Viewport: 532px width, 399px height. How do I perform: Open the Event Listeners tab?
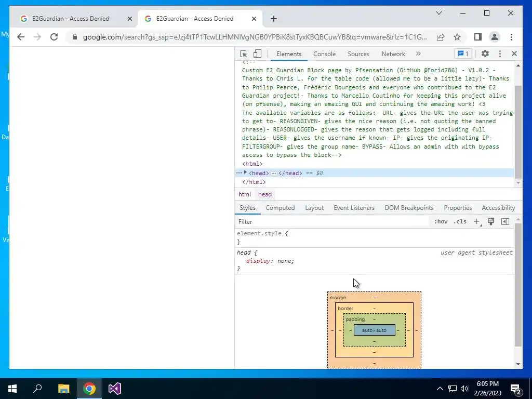(354, 208)
